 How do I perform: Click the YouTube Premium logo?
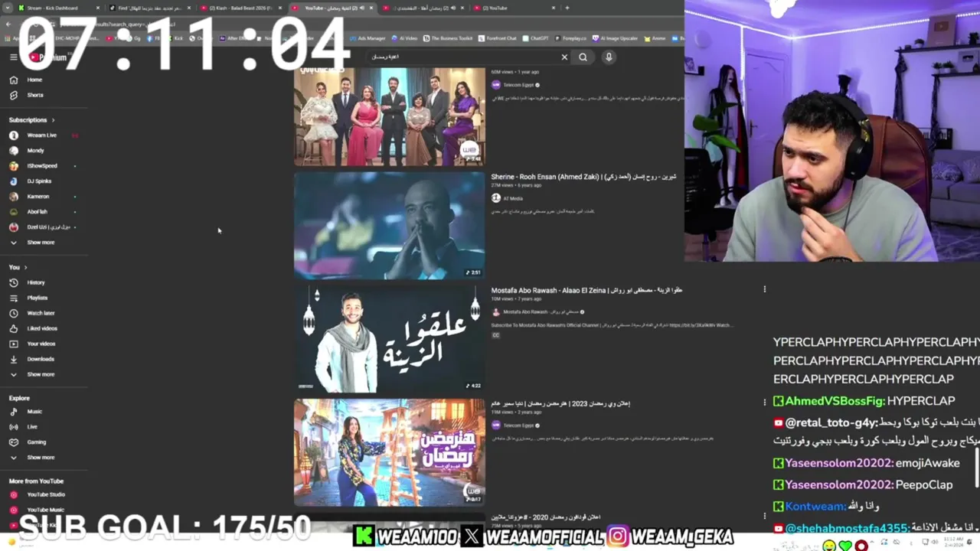tap(47, 57)
